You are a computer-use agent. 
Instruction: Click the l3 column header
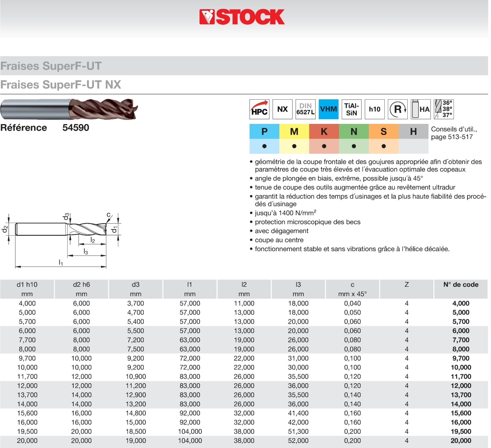point(298,289)
